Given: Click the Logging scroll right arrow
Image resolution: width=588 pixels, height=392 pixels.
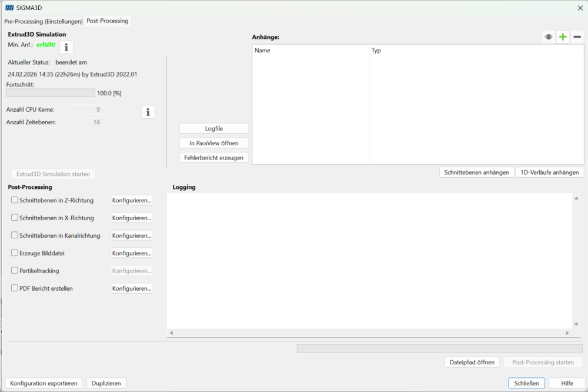Looking at the screenshot, I should point(567,333).
